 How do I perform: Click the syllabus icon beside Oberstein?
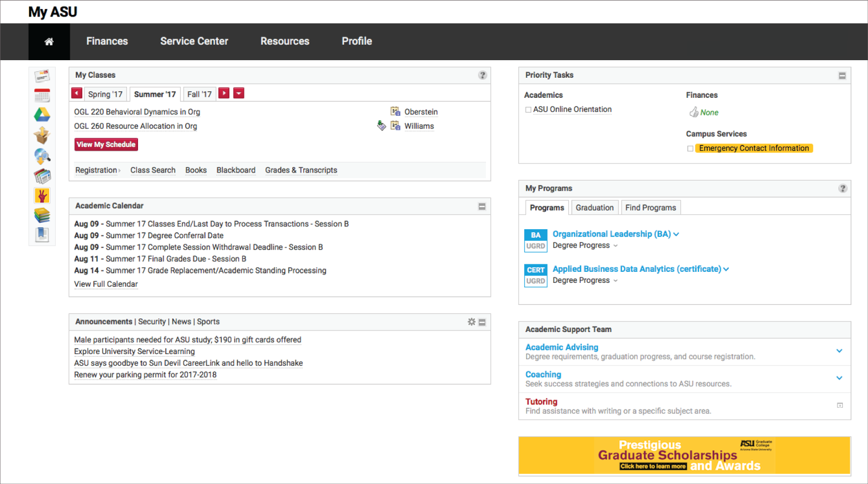coord(395,112)
